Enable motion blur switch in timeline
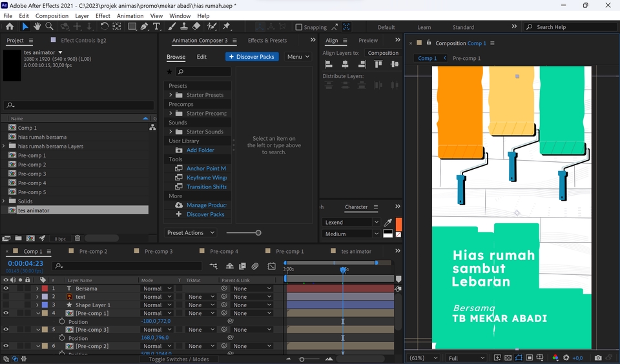 pyautogui.click(x=255, y=266)
